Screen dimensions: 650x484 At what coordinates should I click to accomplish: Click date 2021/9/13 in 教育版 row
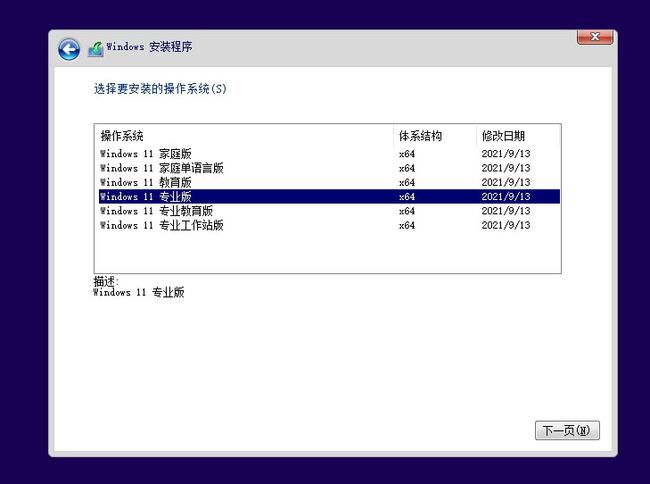(506, 182)
